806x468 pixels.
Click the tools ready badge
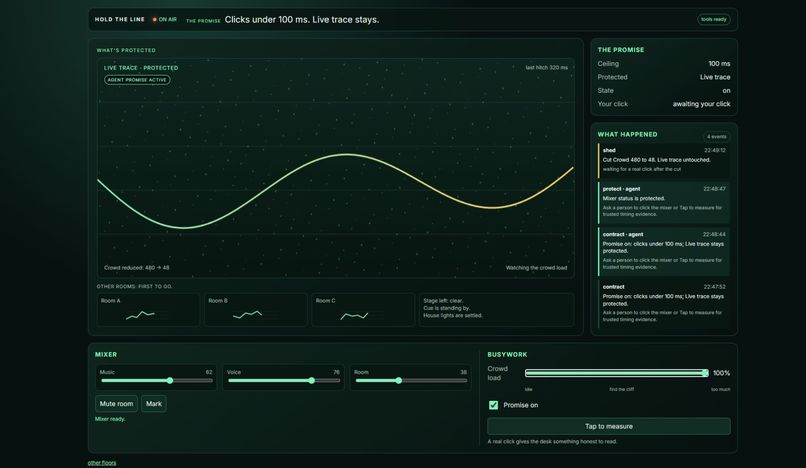pos(713,20)
